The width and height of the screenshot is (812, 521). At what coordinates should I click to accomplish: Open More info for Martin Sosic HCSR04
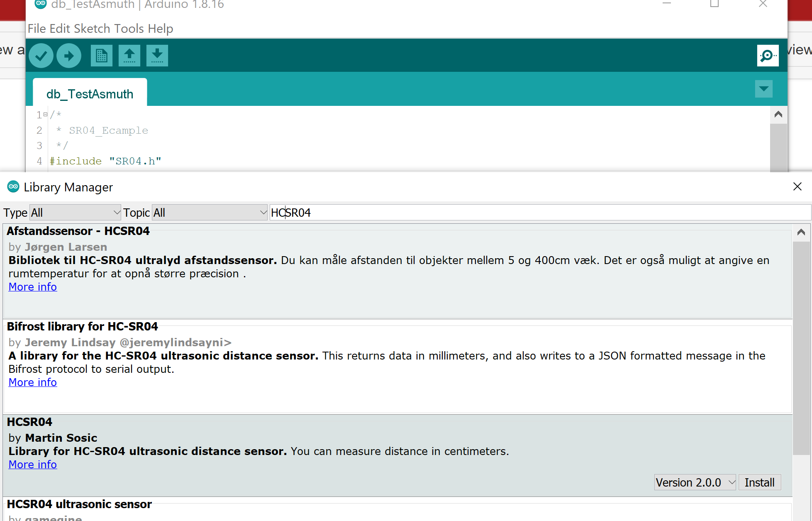33,465
